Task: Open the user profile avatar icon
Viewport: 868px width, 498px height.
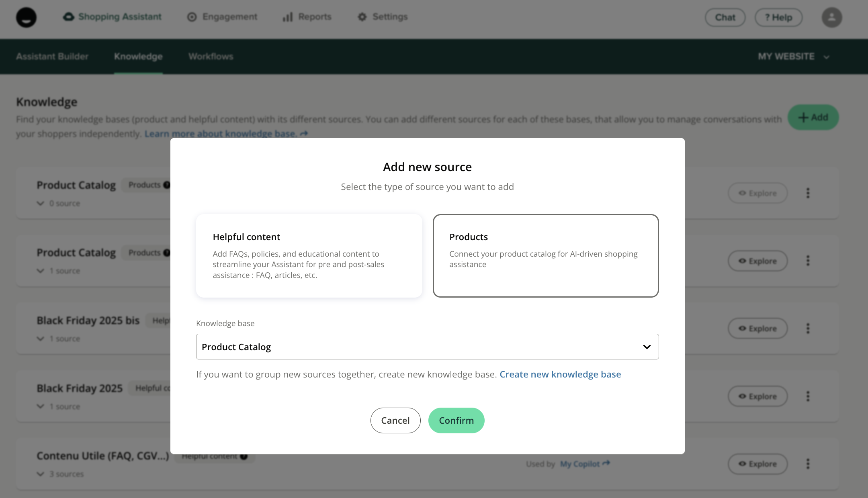Action: (831, 17)
